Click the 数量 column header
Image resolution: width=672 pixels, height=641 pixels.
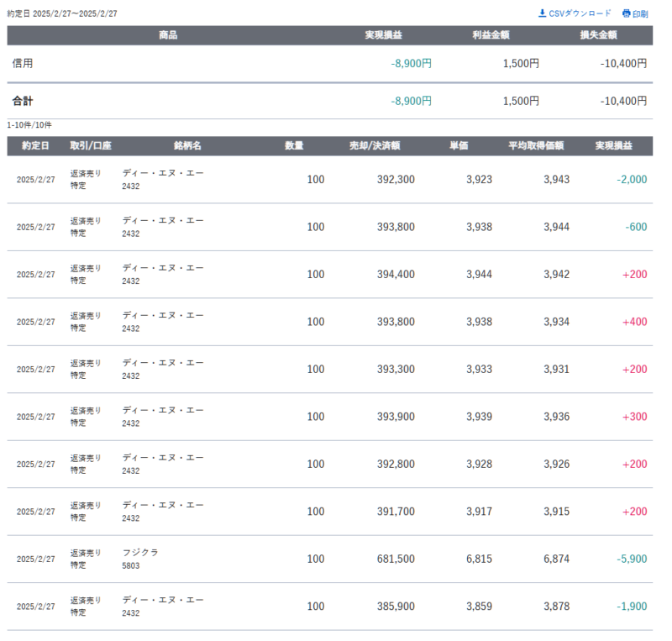tap(294, 145)
